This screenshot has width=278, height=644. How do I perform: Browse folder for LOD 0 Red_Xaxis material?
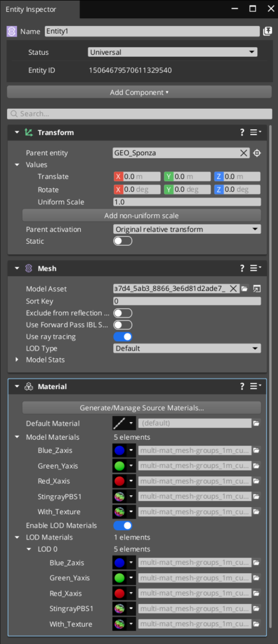[x=257, y=593]
